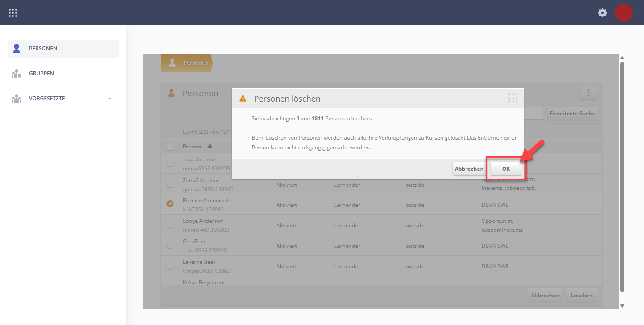This screenshot has width=644, height=325.
Task: Click the Personen panel heading text
Action: click(200, 93)
